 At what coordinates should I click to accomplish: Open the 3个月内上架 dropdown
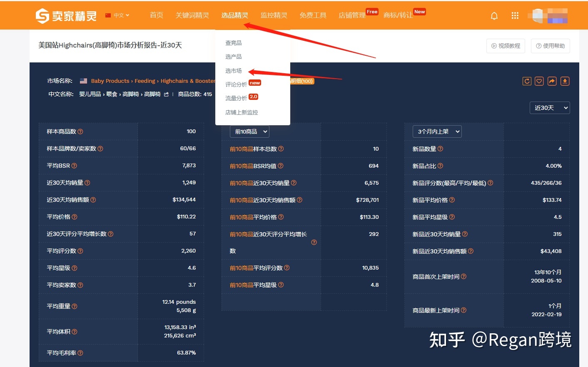437,131
